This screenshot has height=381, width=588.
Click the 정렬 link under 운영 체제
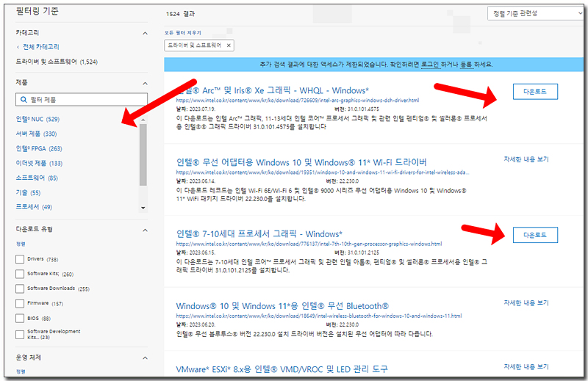(x=21, y=371)
